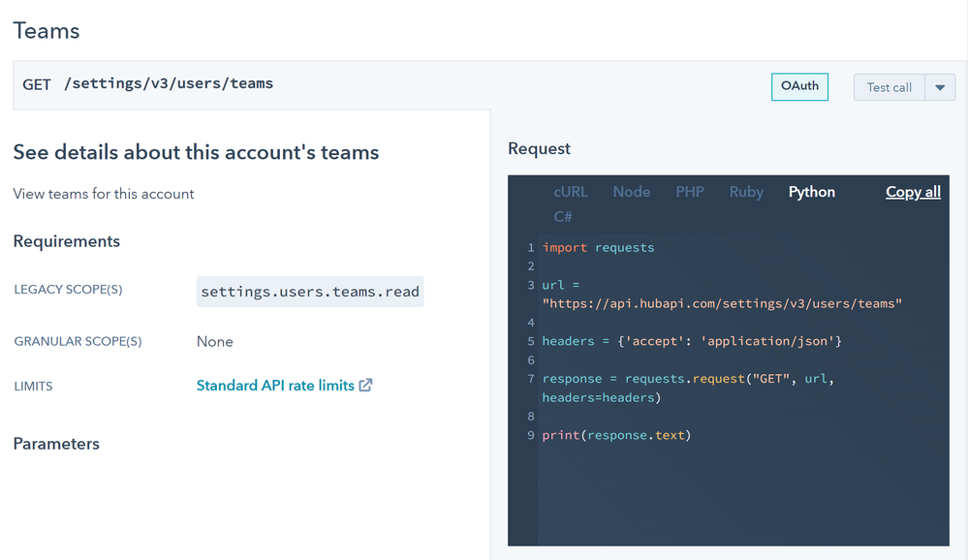Image resolution: width=968 pixels, height=560 pixels.
Task: Click the Copy all link
Action: [913, 192]
